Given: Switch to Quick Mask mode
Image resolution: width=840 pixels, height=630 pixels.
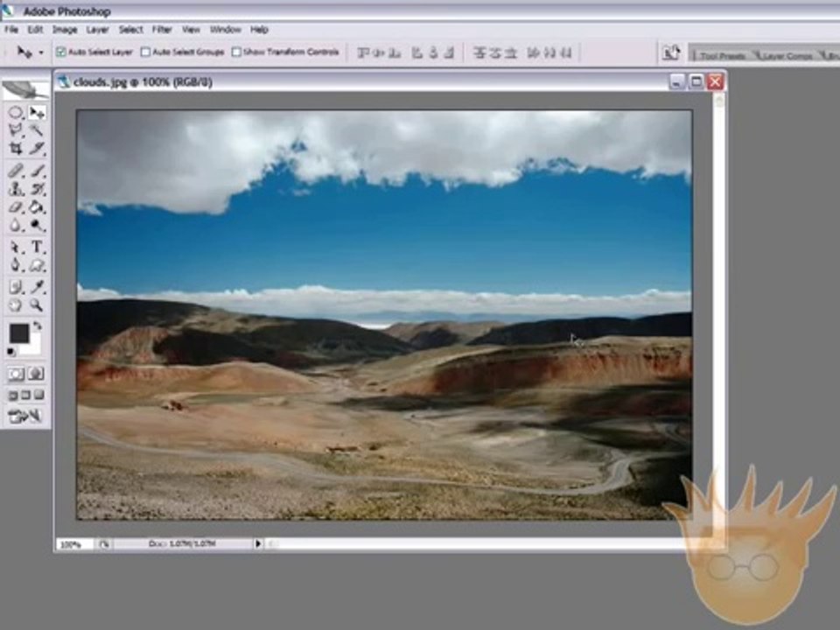Looking at the screenshot, I should 36,374.
